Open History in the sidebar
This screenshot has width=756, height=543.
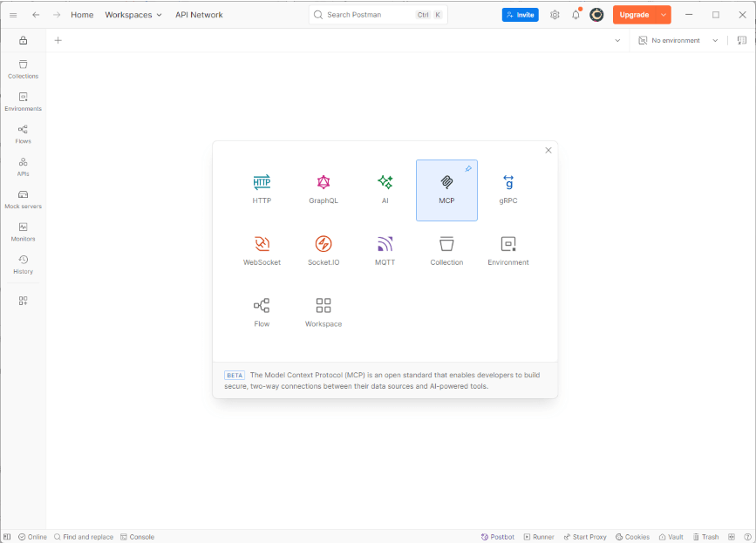(x=24, y=264)
